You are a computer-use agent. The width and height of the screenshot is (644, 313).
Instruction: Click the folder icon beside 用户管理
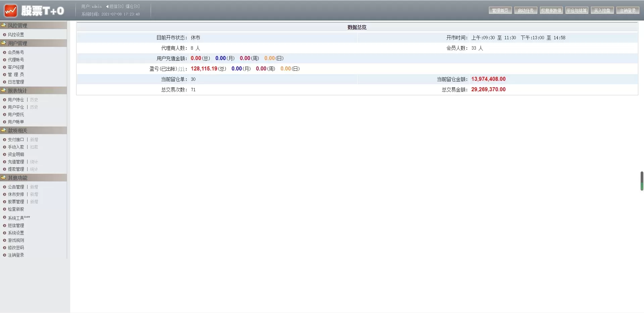[x=4, y=43]
